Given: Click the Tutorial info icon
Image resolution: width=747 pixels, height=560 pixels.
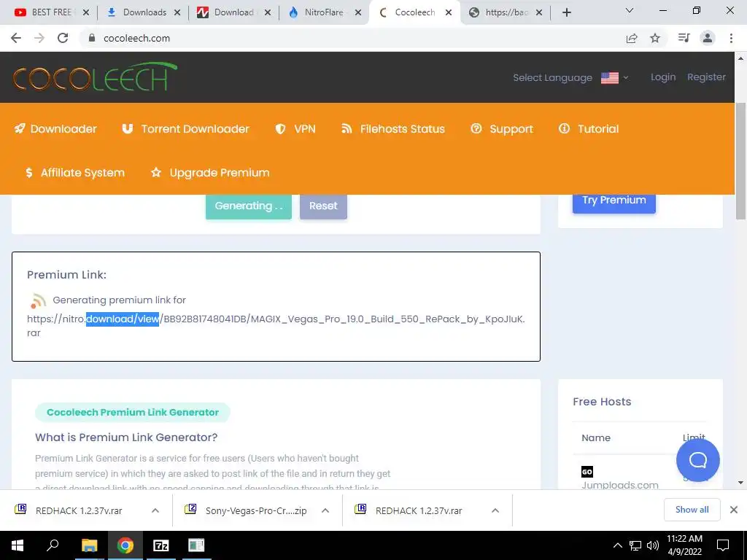Looking at the screenshot, I should 564,128.
